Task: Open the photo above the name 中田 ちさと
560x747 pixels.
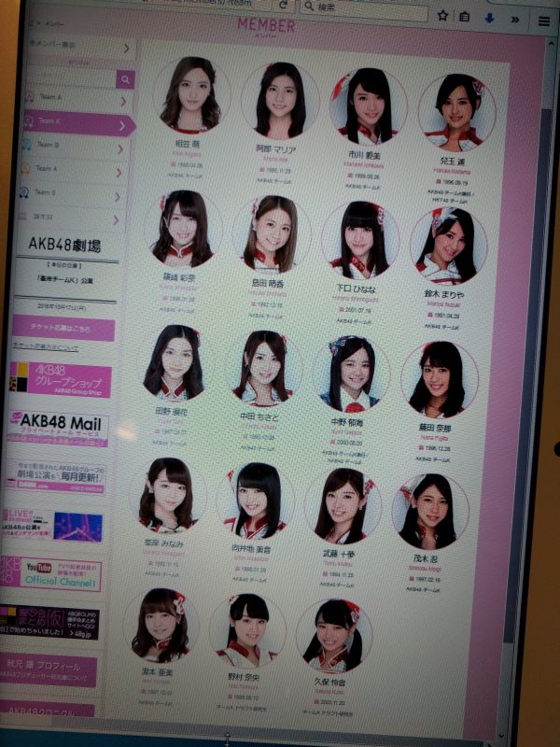Action: [x=263, y=368]
